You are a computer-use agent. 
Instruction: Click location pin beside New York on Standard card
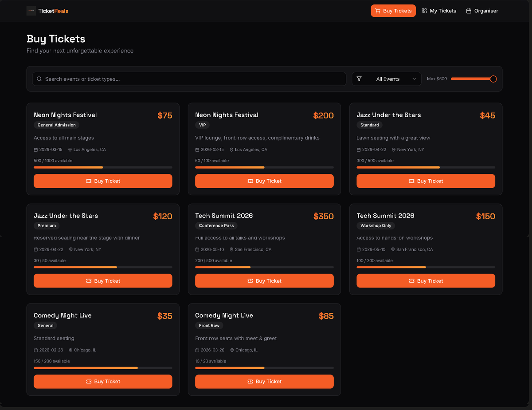[394, 150]
